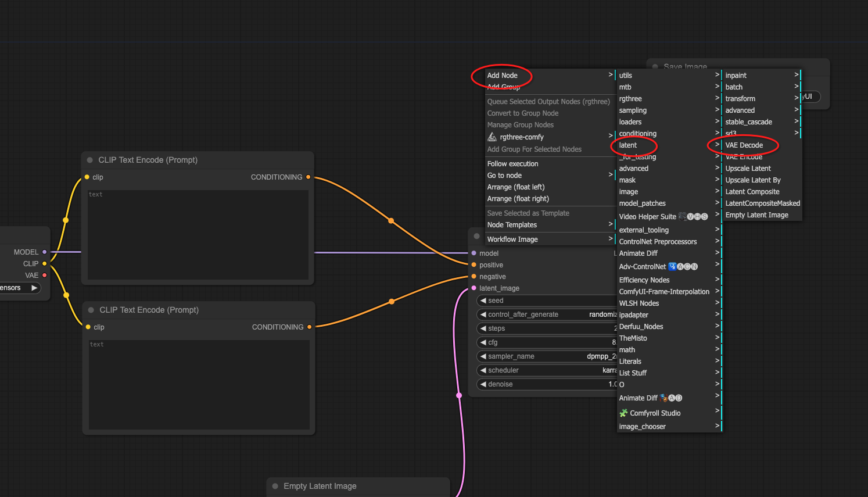Click the Comfyroll Studio puzzle icon
This screenshot has height=497, width=868.
(623, 413)
